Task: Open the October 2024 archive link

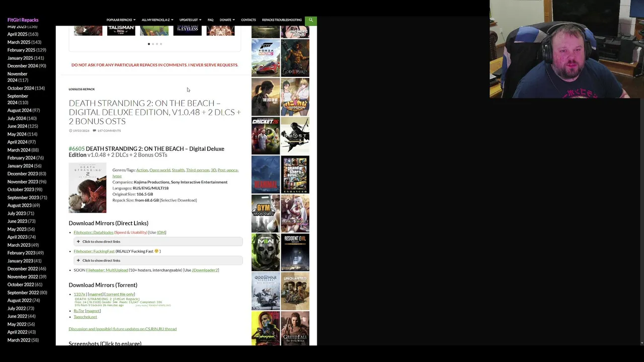Action: click(20, 88)
